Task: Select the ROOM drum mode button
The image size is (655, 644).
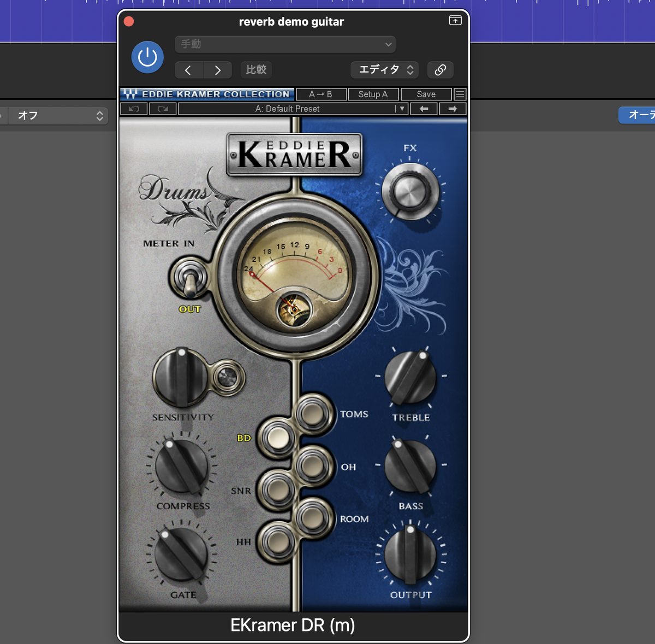Action: pyautogui.click(x=312, y=517)
